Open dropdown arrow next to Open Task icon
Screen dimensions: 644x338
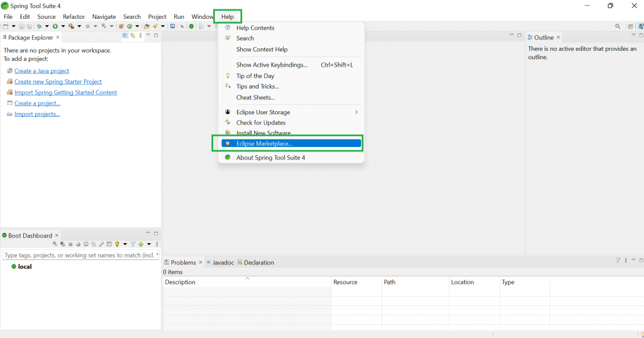click(x=163, y=26)
